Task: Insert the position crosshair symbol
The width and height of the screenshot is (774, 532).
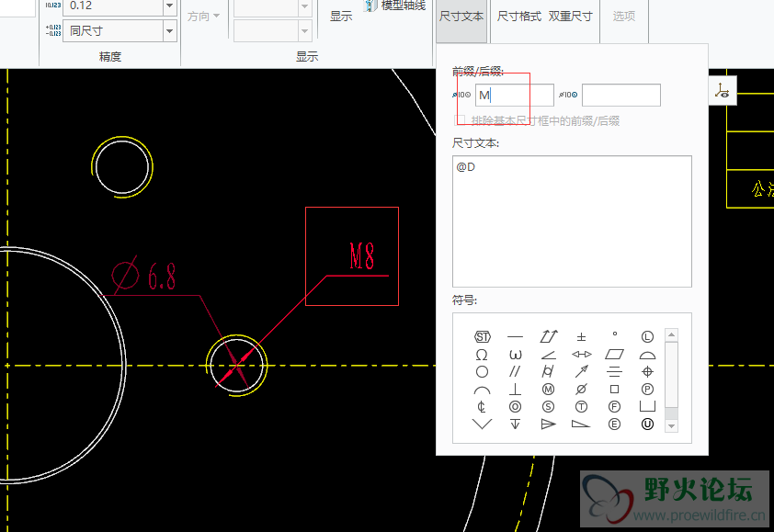Action: pyautogui.click(x=647, y=371)
